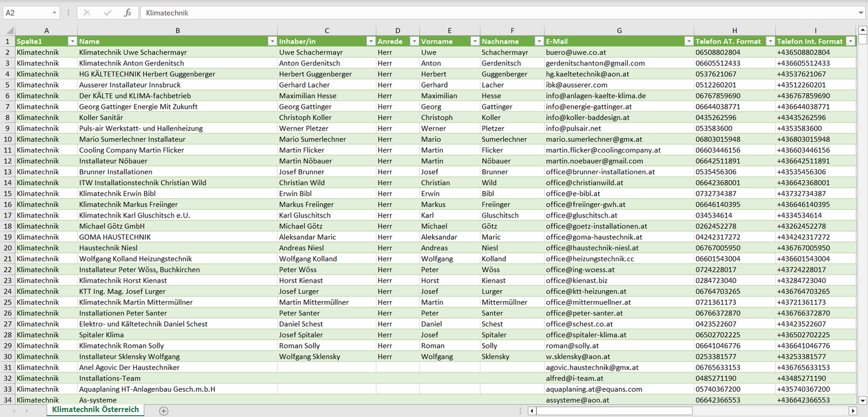This screenshot has width=868, height=417.
Task: Click the horizontal scrollbar thumb
Action: (x=614, y=411)
